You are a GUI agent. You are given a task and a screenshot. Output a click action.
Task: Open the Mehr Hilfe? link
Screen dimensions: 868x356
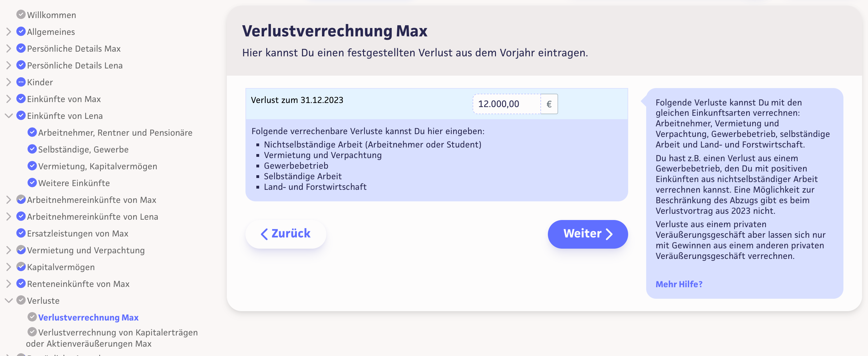tap(679, 284)
